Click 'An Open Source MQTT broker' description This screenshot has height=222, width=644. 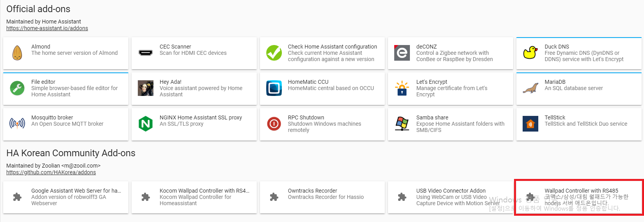[x=67, y=124]
